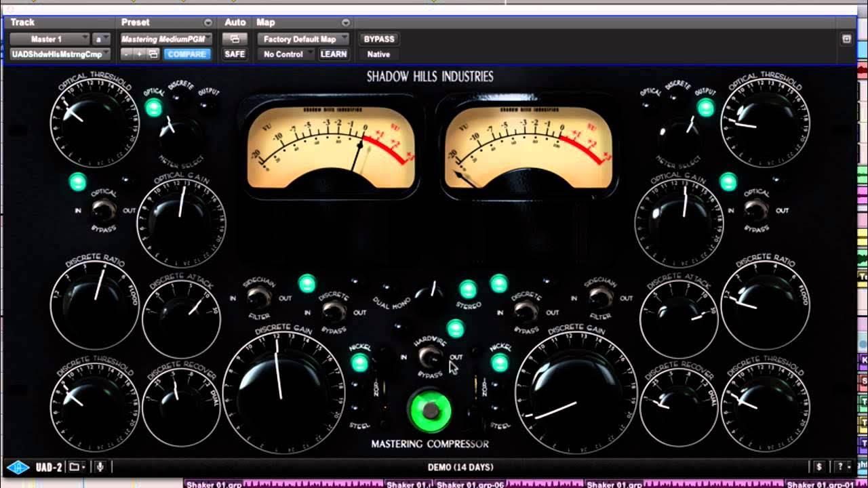The height and width of the screenshot is (488, 868).
Task: Click the left Discrete Gain knob
Action: tap(283, 393)
